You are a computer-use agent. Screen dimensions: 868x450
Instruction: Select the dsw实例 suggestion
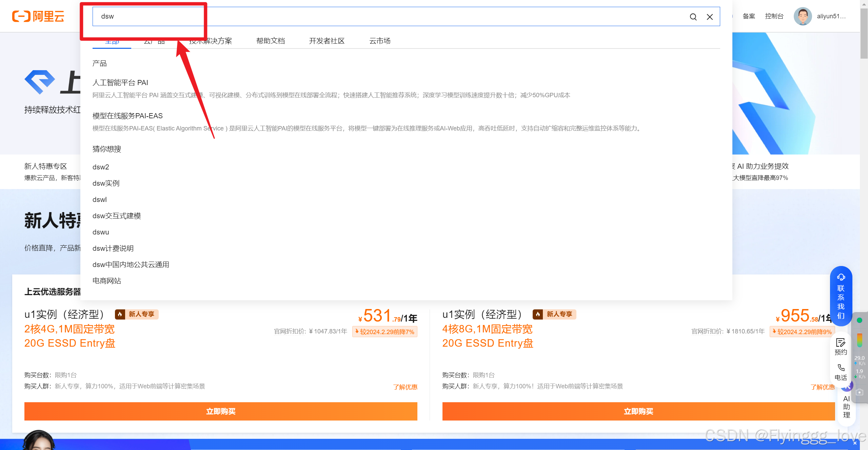pos(106,183)
